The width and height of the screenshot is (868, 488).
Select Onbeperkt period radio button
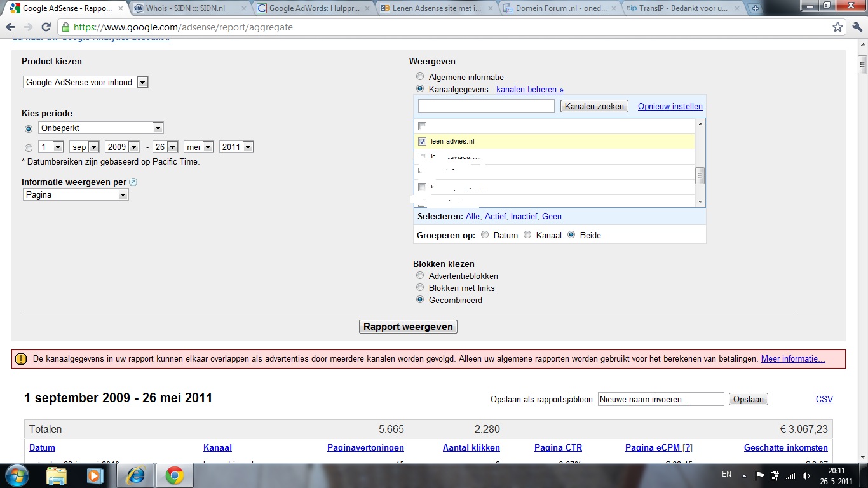(29, 128)
